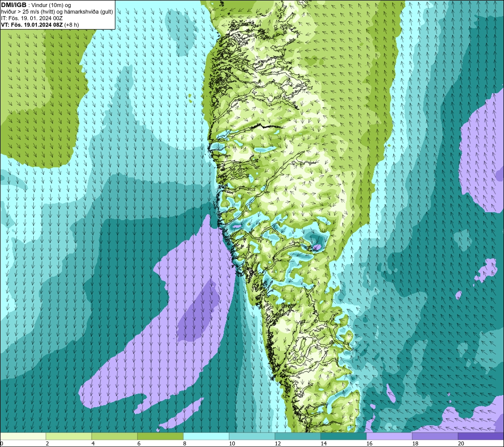Click the legend scale label '10'
The image size is (504, 447).
(232, 443)
